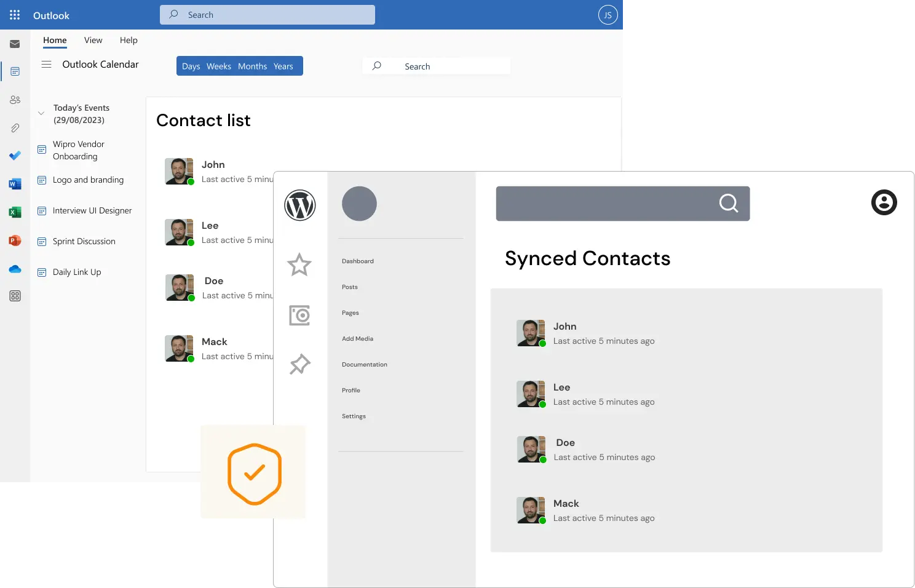The width and height of the screenshot is (915, 588).
Task: Click the magnifier icon in WordPress search bar
Action: tap(729, 203)
